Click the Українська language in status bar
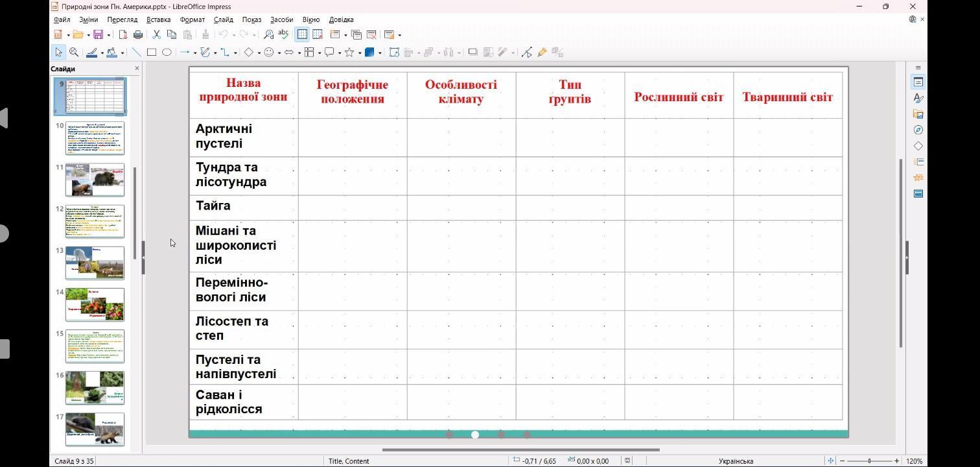 click(736, 461)
